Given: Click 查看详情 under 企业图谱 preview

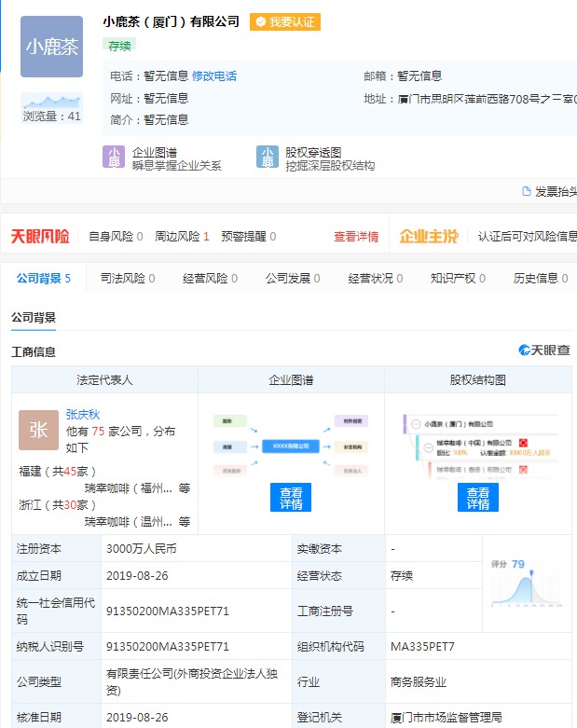Looking at the screenshot, I should point(291,497).
